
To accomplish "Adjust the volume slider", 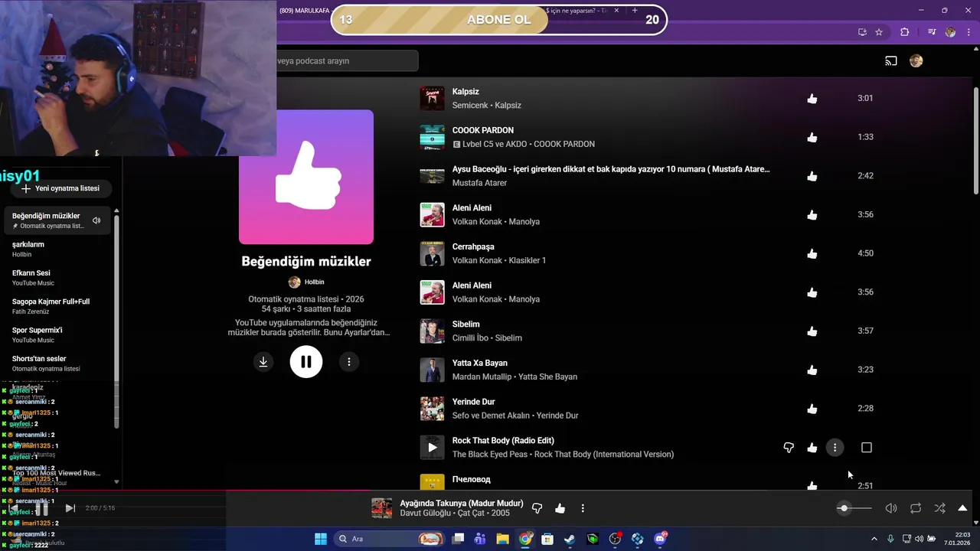I will 854,508.
